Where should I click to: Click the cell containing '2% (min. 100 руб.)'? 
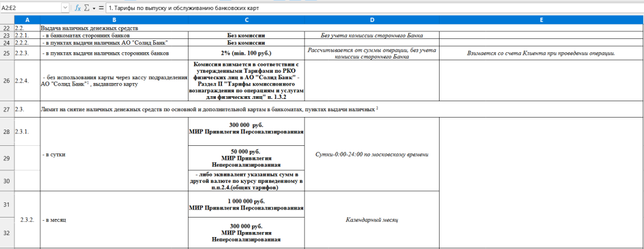tap(247, 53)
